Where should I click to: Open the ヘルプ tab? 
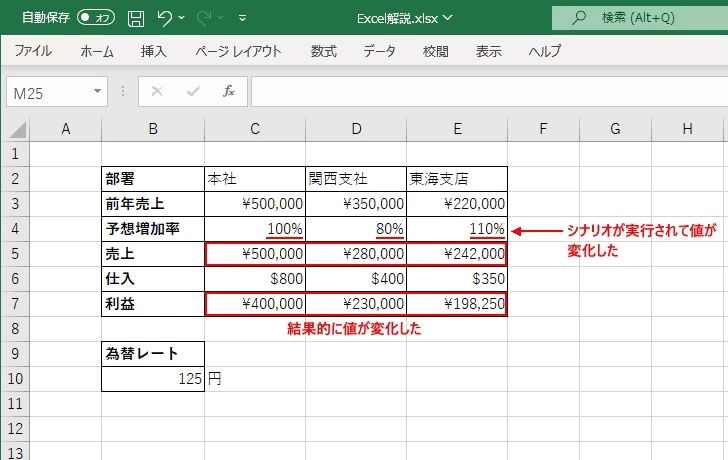(545, 51)
